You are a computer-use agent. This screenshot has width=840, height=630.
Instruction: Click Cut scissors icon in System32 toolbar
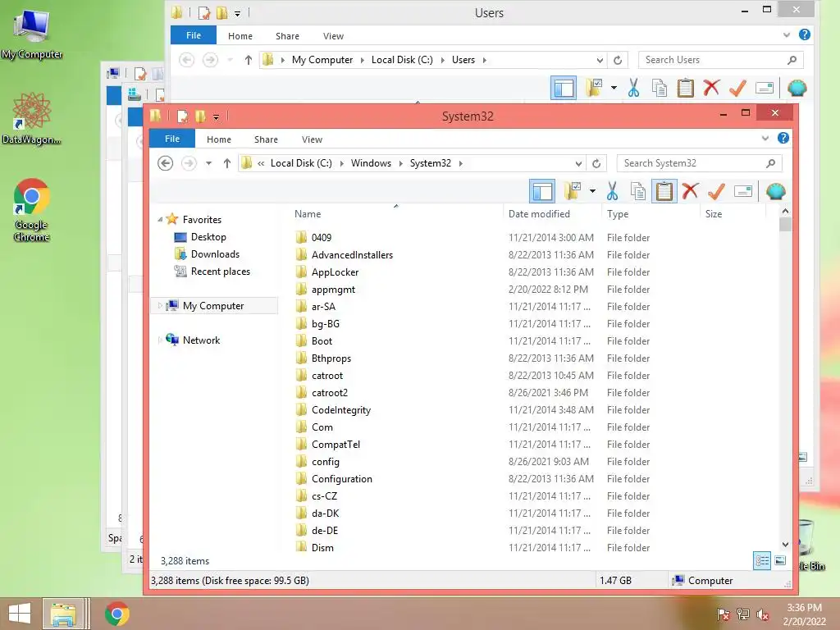tap(612, 191)
